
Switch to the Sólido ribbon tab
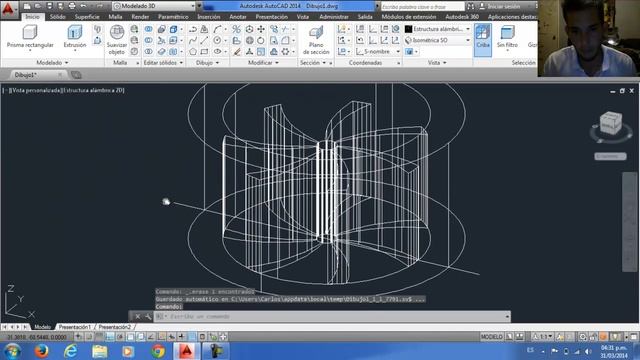(58, 17)
